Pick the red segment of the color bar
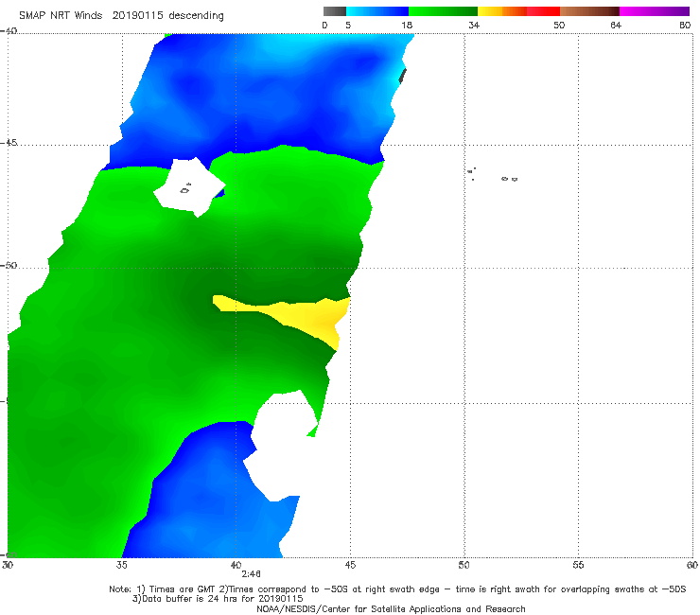Image resolution: width=700 pixels, height=615 pixels. (x=543, y=11)
